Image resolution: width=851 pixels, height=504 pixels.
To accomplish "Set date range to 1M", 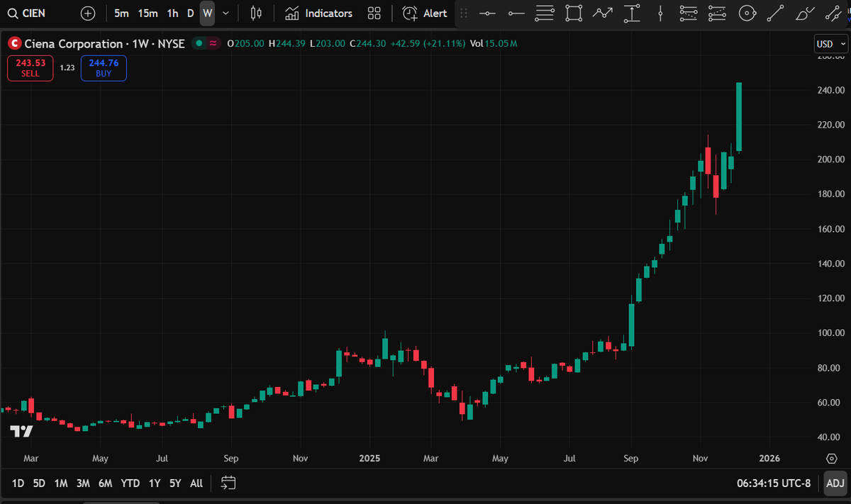I will 61,483.
